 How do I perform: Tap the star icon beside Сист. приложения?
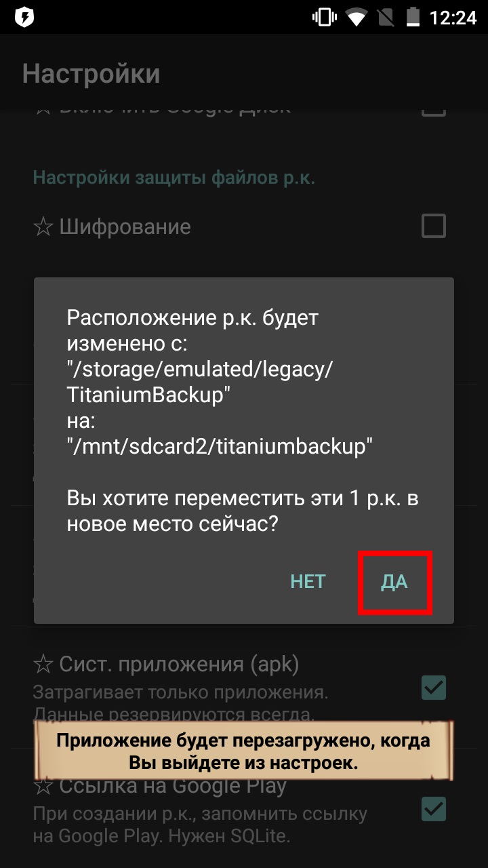point(43,665)
